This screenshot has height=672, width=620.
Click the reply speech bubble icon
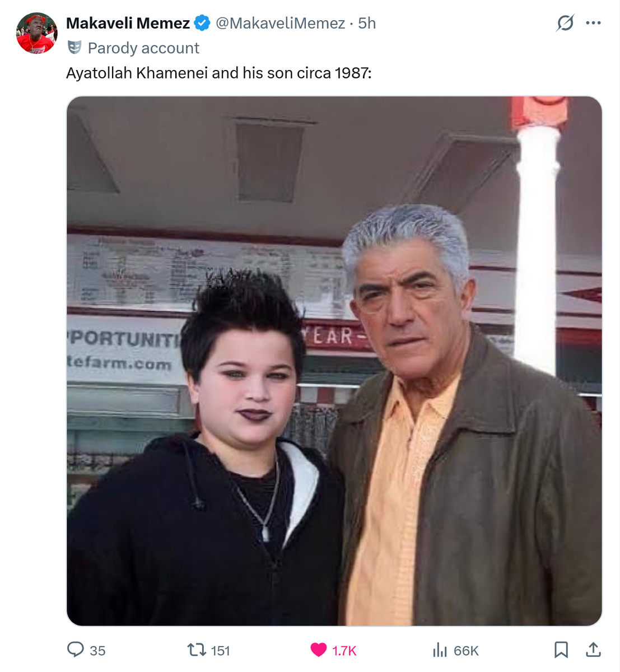(x=75, y=650)
